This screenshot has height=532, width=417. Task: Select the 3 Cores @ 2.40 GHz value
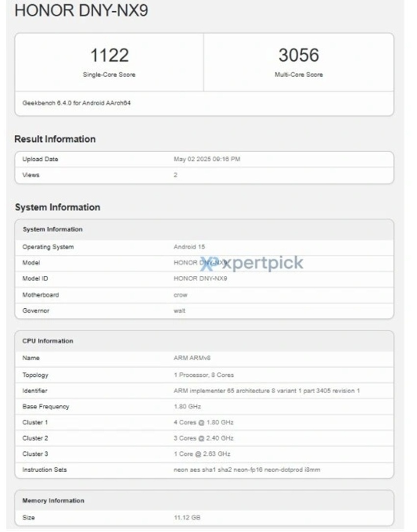(x=204, y=438)
